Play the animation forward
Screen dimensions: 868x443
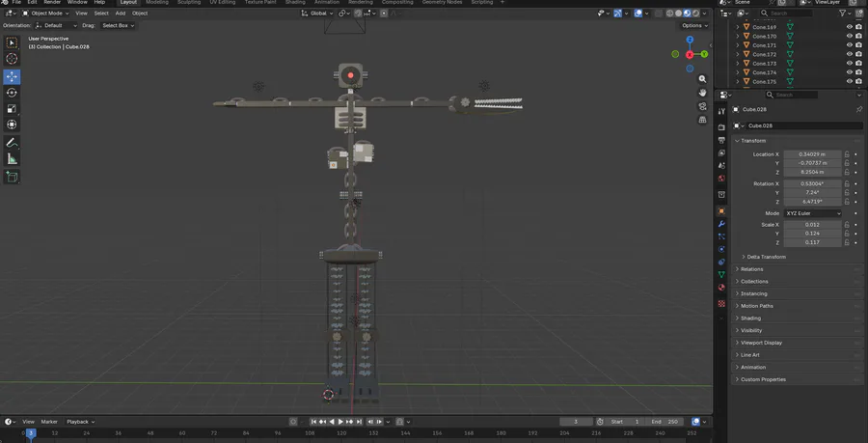tap(341, 422)
